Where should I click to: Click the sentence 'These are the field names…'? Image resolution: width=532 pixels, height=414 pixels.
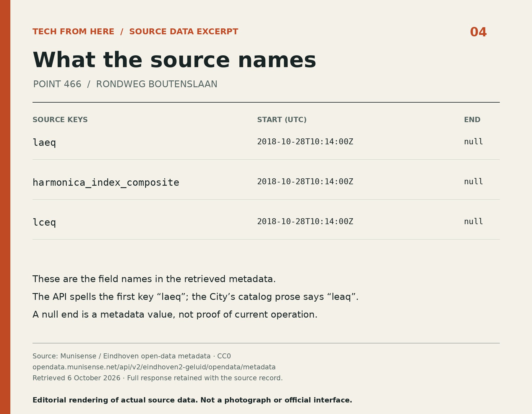tap(154, 279)
